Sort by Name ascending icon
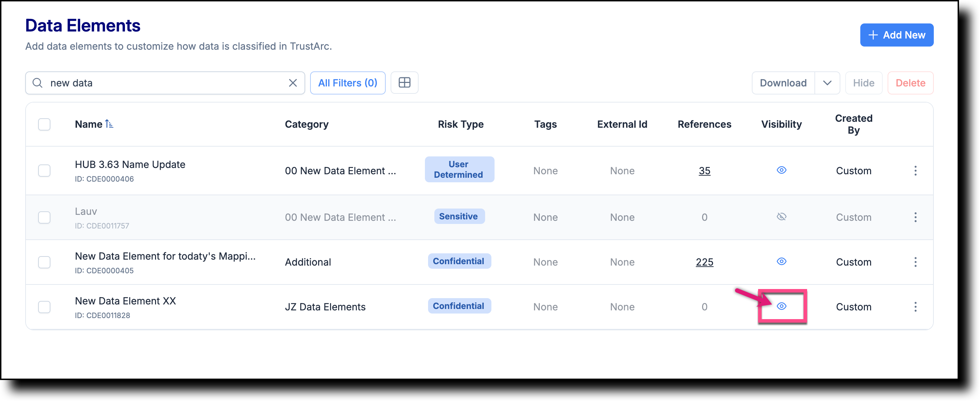 (x=109, y=124)
